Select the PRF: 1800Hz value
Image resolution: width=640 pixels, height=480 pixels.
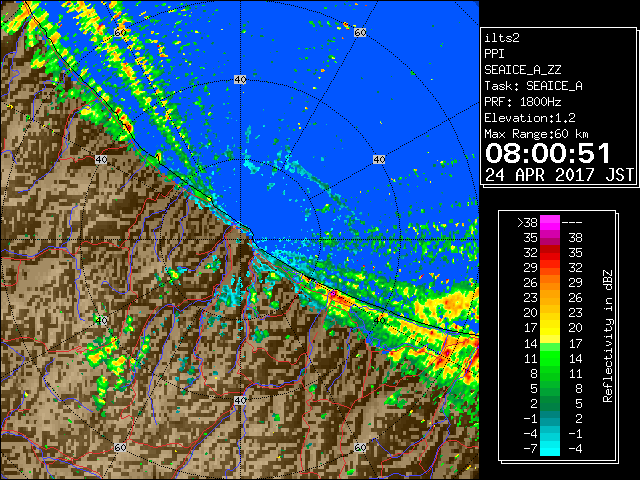[x=523, y=102]
